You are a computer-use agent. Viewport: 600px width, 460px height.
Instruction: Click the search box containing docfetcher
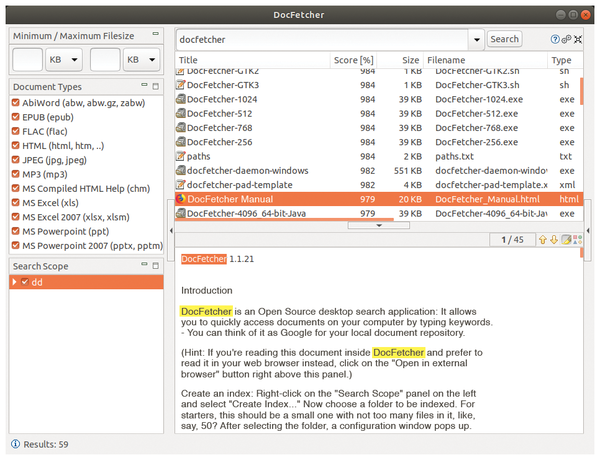click(x=322, y=39)
